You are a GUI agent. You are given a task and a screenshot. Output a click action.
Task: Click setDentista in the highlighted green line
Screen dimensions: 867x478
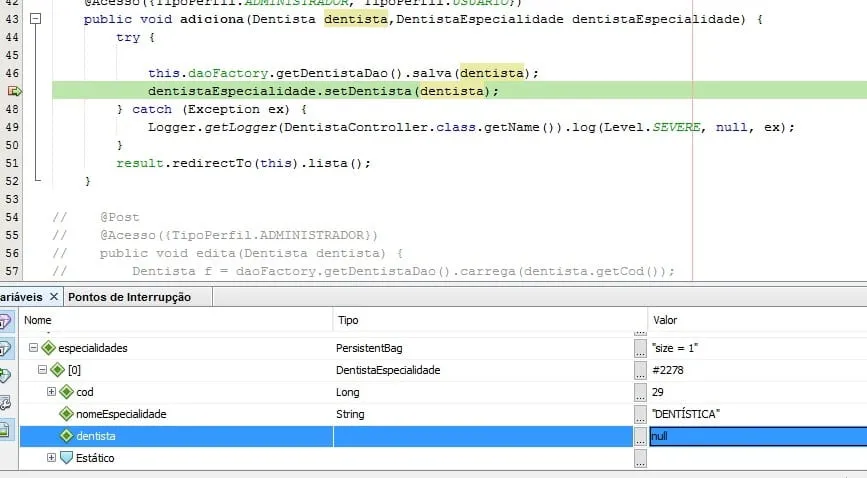(x=368, y=91)
